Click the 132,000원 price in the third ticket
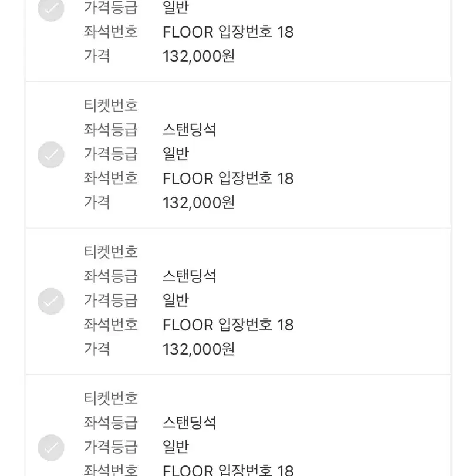Viewport: 476px width, 476px height. click(198, 349)
